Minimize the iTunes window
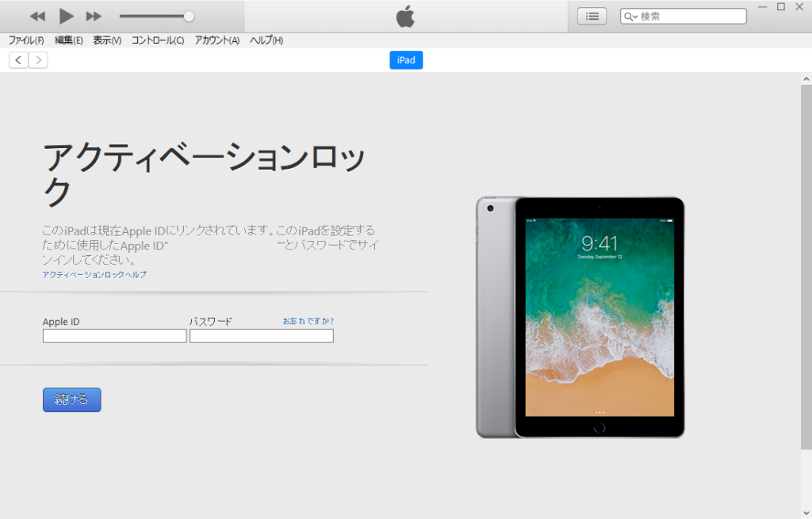 (762, 7)
